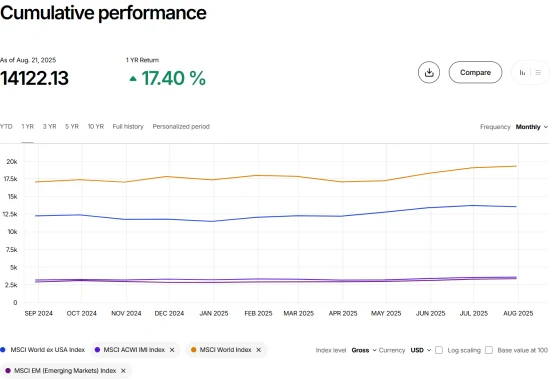Remove MSCI EM (Emerging Markets) Index chip
Image resolution: width=554 pixels, height=380 pixels.
pyautogui.click(x=123, y=370)
